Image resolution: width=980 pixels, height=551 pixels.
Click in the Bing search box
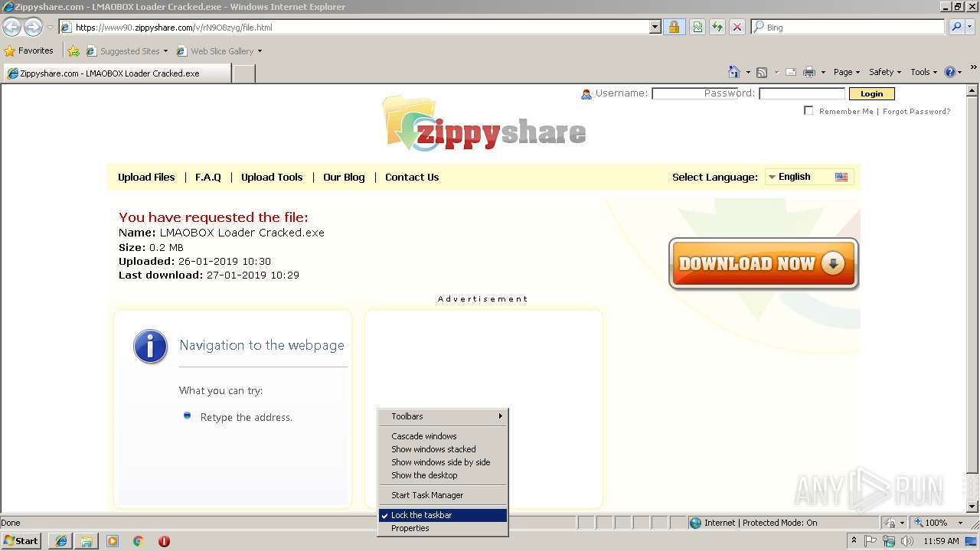tap(848, 27)
